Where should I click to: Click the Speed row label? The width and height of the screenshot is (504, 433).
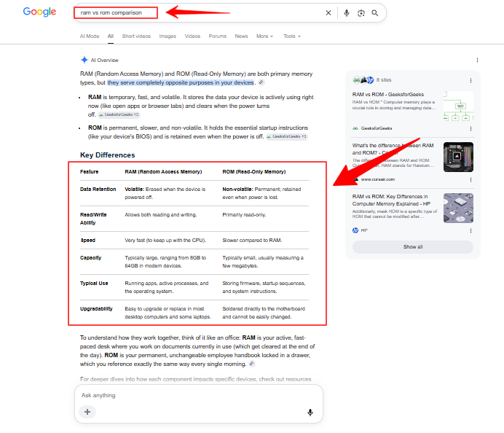click(87, 241)
